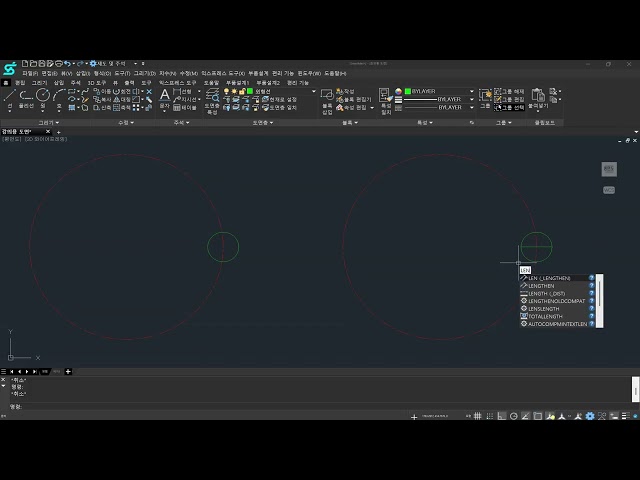Expand the 도면층 (Layers) panel
The height and width of the screenshot is (480, 640).
tap(262, 122)
